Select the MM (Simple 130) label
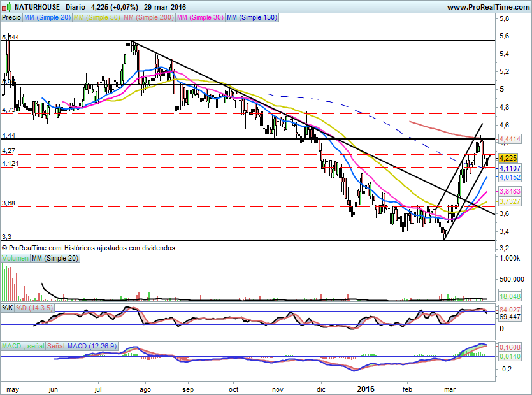Screen dimensions: 532x395 (x=252, y=17)
